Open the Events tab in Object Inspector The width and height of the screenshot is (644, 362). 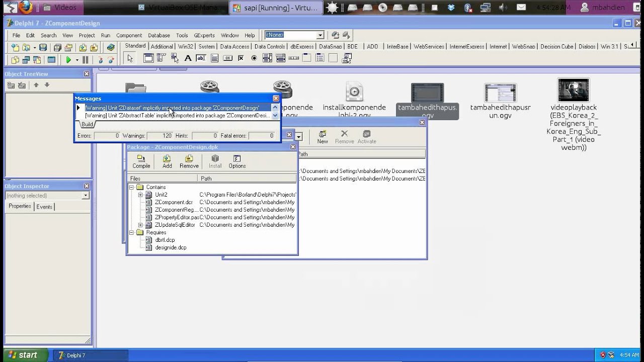pyautogui.click(x=44, y=207)
